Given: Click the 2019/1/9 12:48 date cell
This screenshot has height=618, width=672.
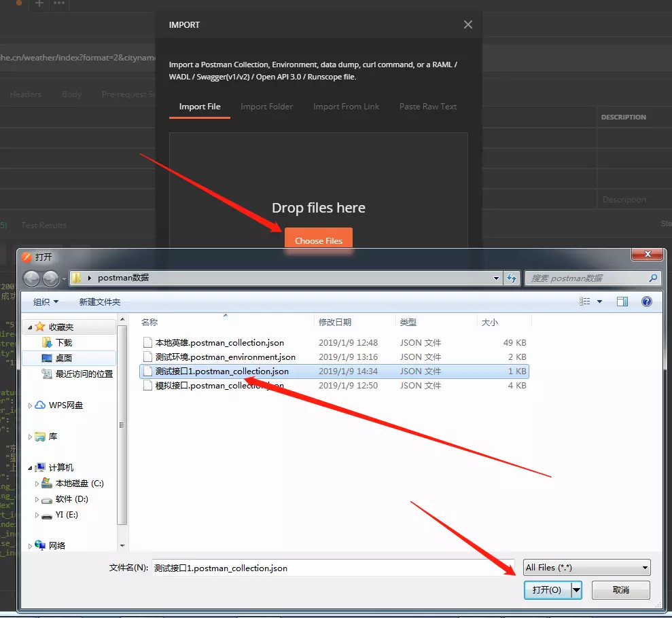Looking at the screenshot, I should pyautogui.click(x=348, y=343).
